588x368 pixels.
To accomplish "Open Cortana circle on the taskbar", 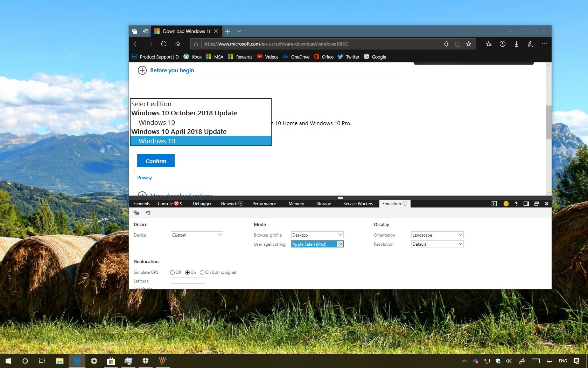I will [25, 361].
